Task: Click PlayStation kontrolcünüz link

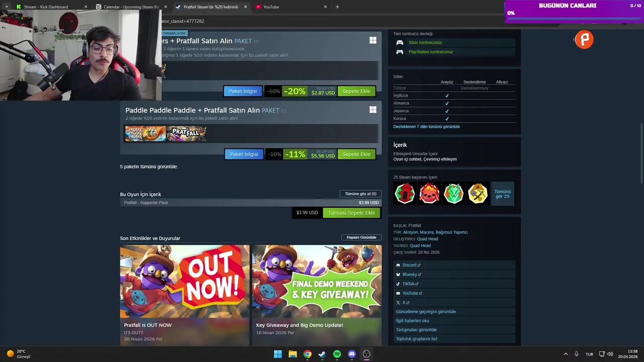Action: pyautogui.click(x=431, y=52)
